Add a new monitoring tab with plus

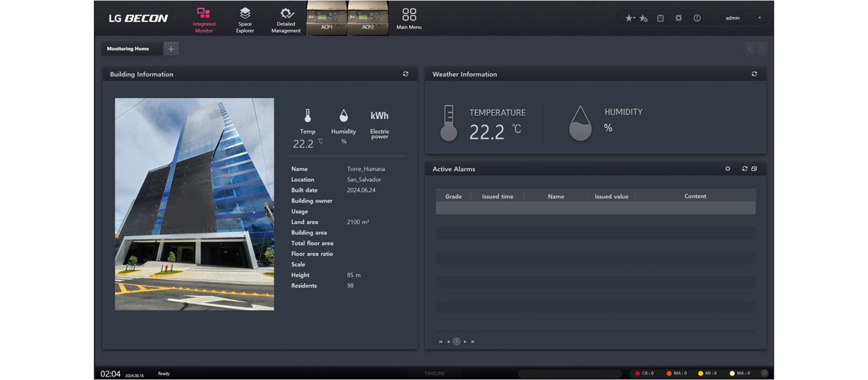click(171, 49)
